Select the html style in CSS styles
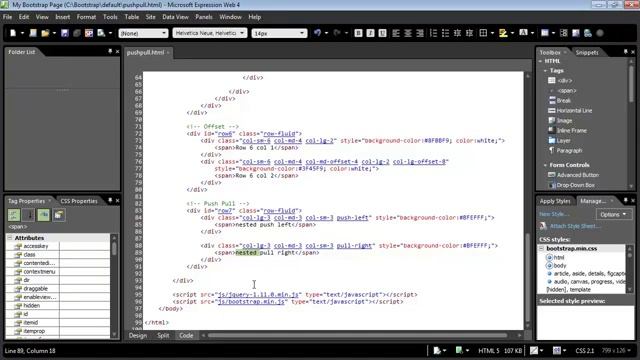This screenshot has height=360, width=640. 559,257
